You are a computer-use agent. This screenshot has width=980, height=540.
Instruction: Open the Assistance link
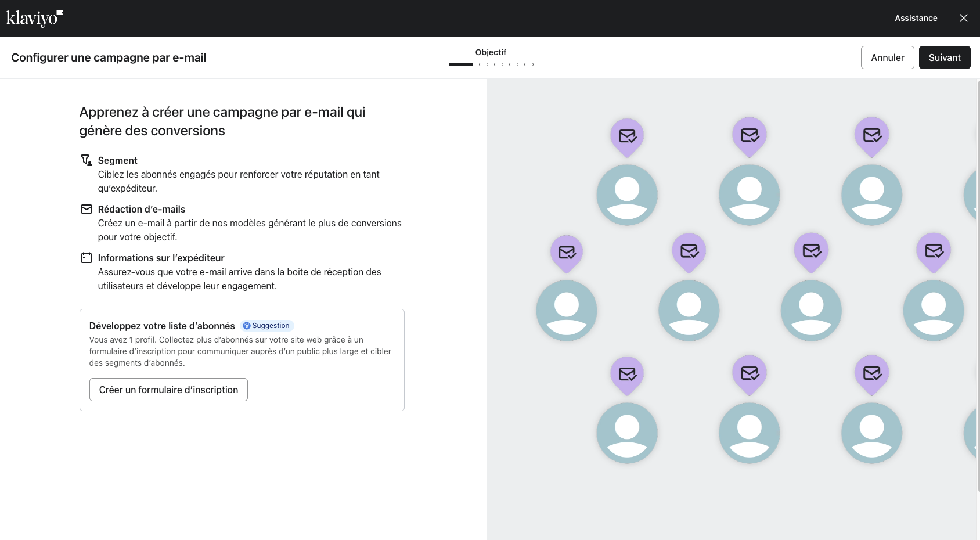pyautogui.click(x=916, y=18)
